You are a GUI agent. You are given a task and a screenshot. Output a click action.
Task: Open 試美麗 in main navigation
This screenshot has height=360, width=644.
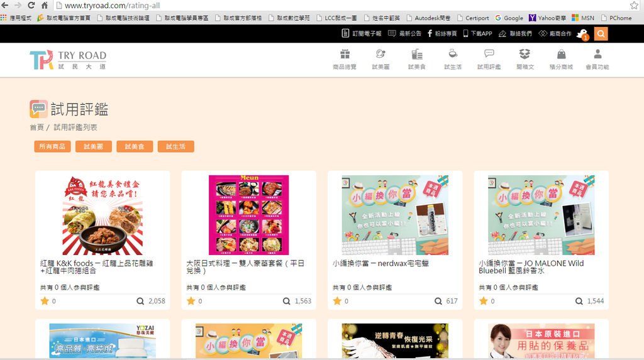coord(380,60)
